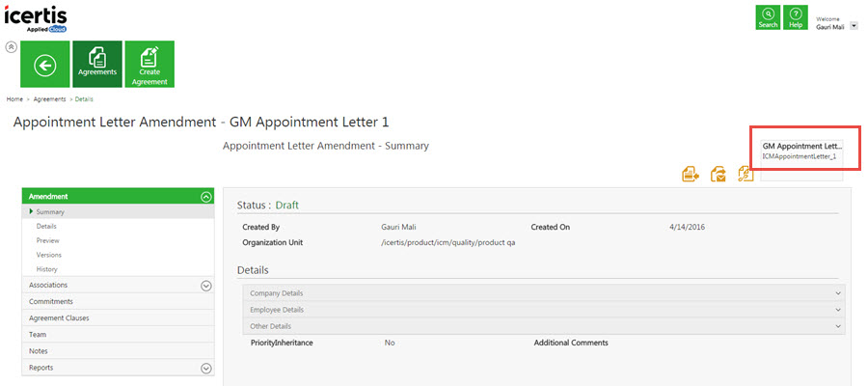868x386 pixels.
Task: Click the green back arrow tile
Action: click(44, 65)
